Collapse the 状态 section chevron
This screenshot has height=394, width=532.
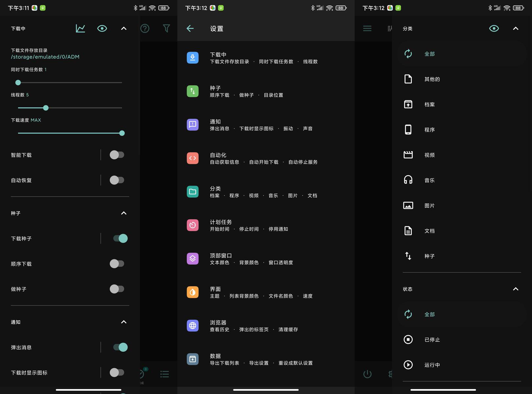tap(516, 289)
